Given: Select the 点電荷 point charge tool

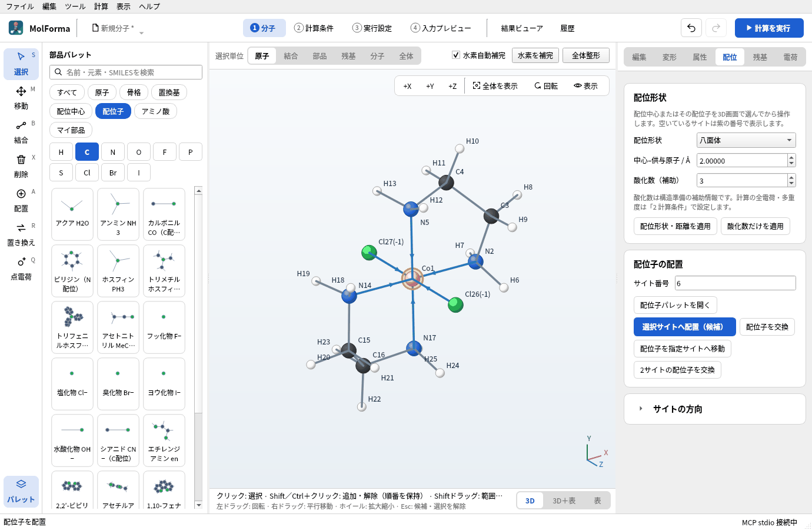Looking at the screenshot, I should coord(21,269).
